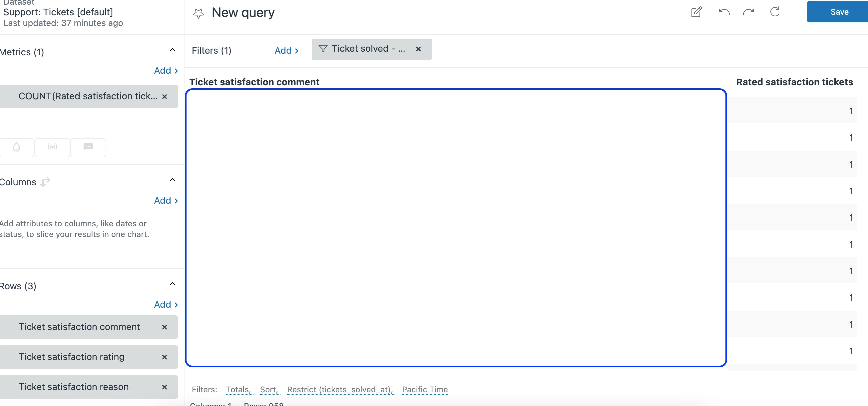The image size is (868, 406).
Task: Click the edit pencil icon in header
Action: tap(696, 12)
